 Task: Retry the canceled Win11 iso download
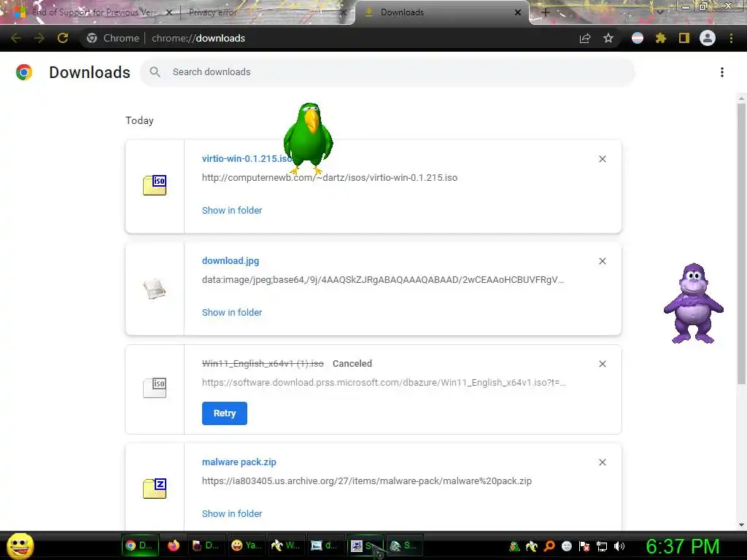225,413
